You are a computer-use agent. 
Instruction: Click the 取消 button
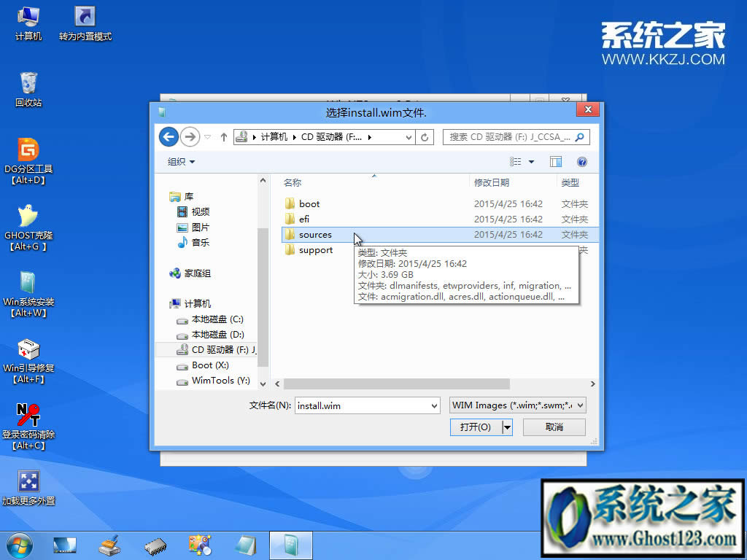555,427
